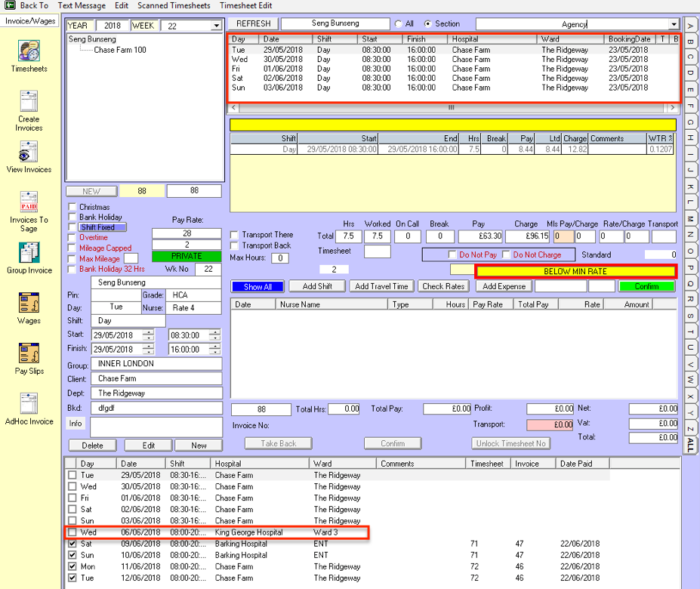Select the All radio button

[398, 24]
